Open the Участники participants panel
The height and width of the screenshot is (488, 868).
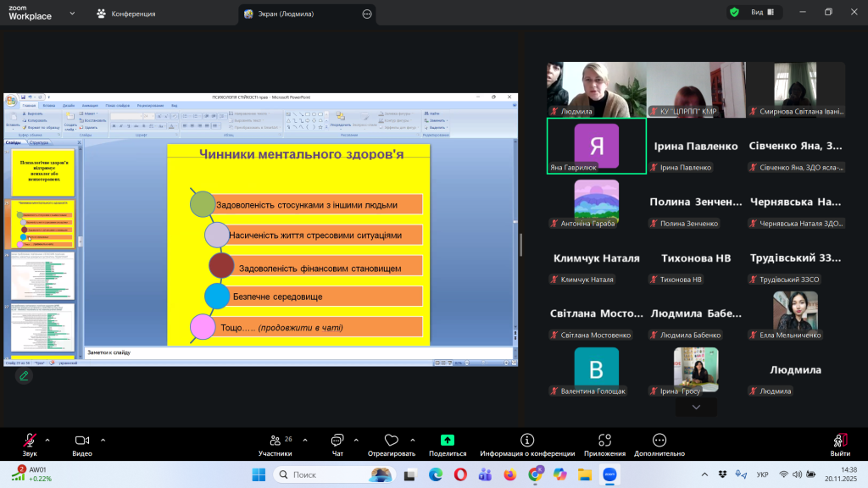point(275,441)
